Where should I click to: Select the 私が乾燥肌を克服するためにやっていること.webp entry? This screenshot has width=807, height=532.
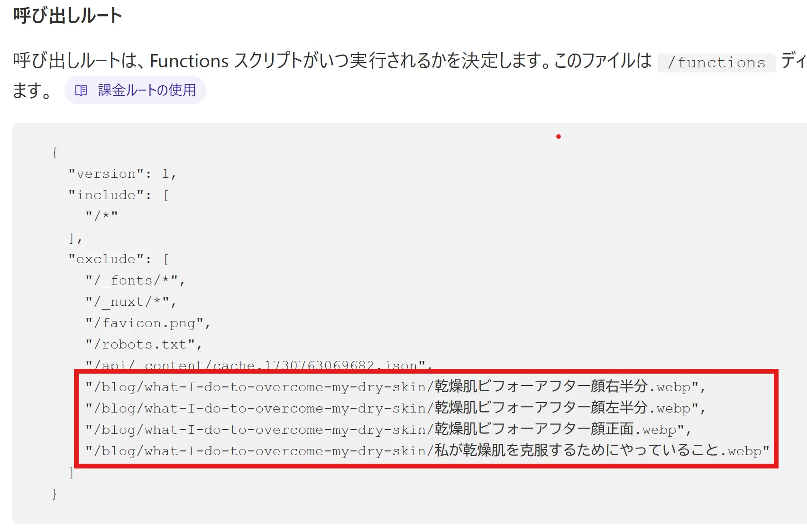pyautogui.click(x=427, y=451)
